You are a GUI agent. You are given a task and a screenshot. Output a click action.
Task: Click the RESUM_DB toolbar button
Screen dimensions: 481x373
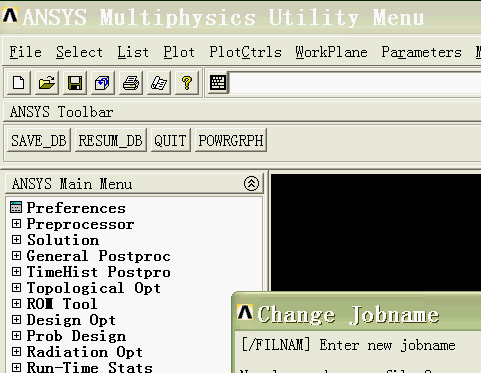(111, 140)
